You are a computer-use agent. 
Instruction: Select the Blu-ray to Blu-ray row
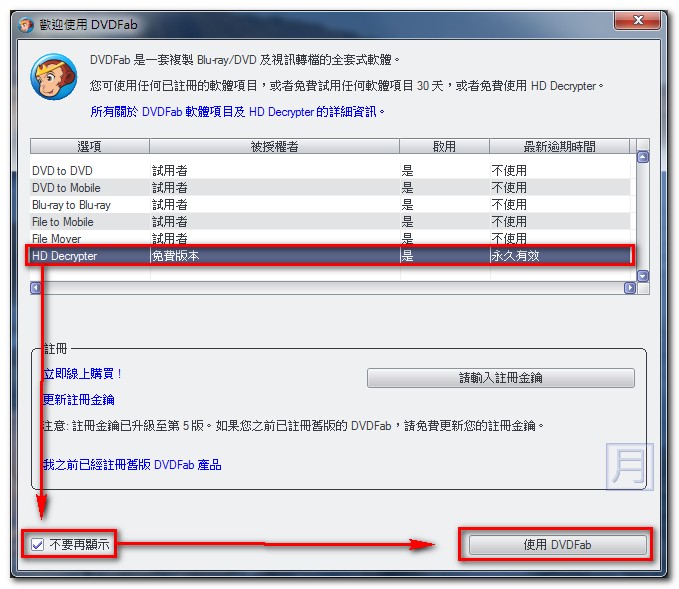point(330,204)
